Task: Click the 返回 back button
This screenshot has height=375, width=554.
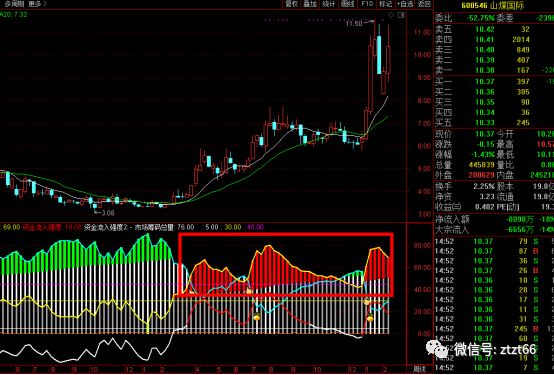Action: click(424, 4)
